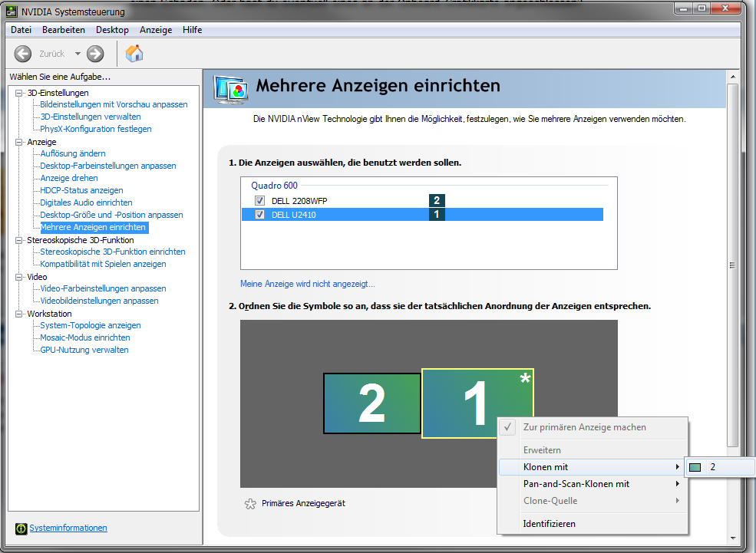Click the Quadro 600 group label

(x=274, y=186)
